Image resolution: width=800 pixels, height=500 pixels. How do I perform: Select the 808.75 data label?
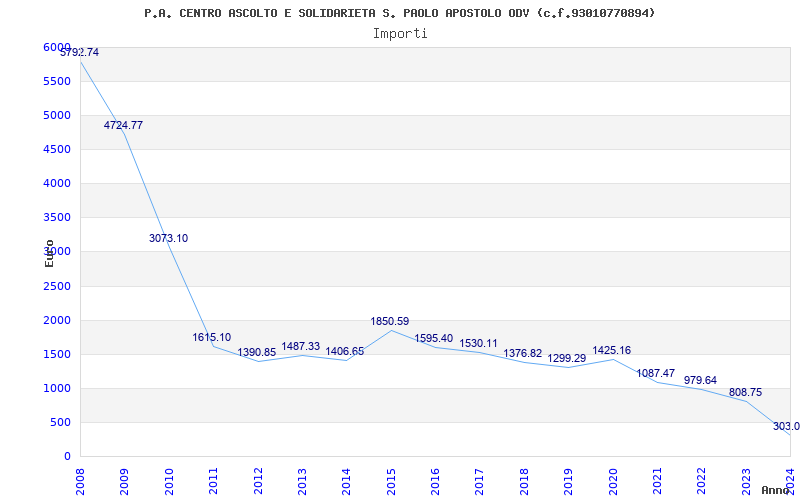745,392
